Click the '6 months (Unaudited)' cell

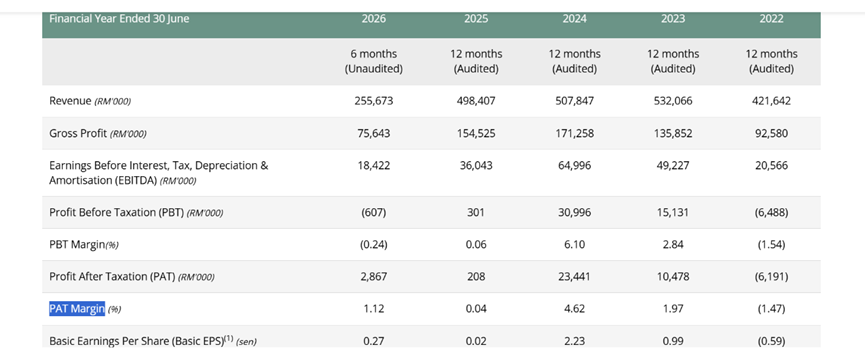373,62
